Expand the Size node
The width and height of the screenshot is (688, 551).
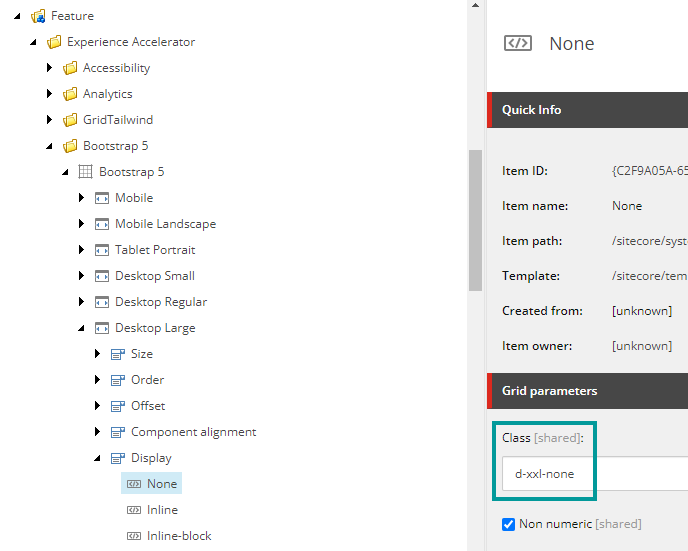click(97, 354)
